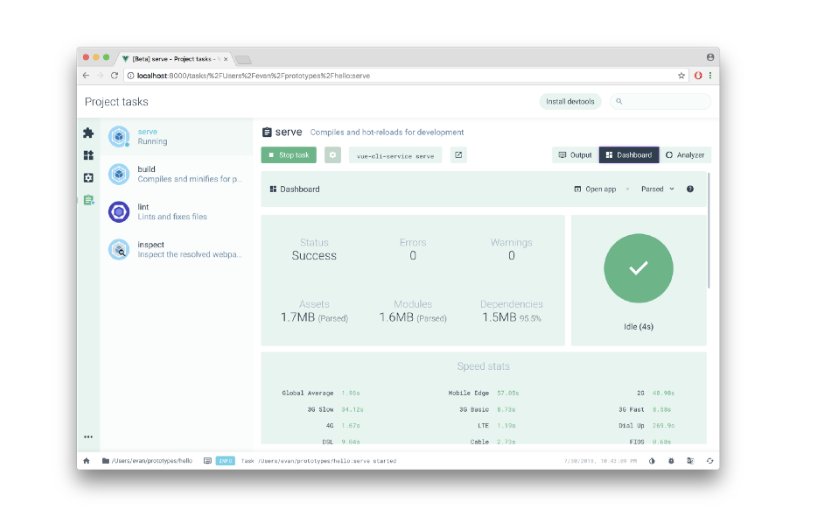Image resolution: width=829 pixels, height=511 pixels.
Task: Focus the search field in the header
Action: click(660, 101)
